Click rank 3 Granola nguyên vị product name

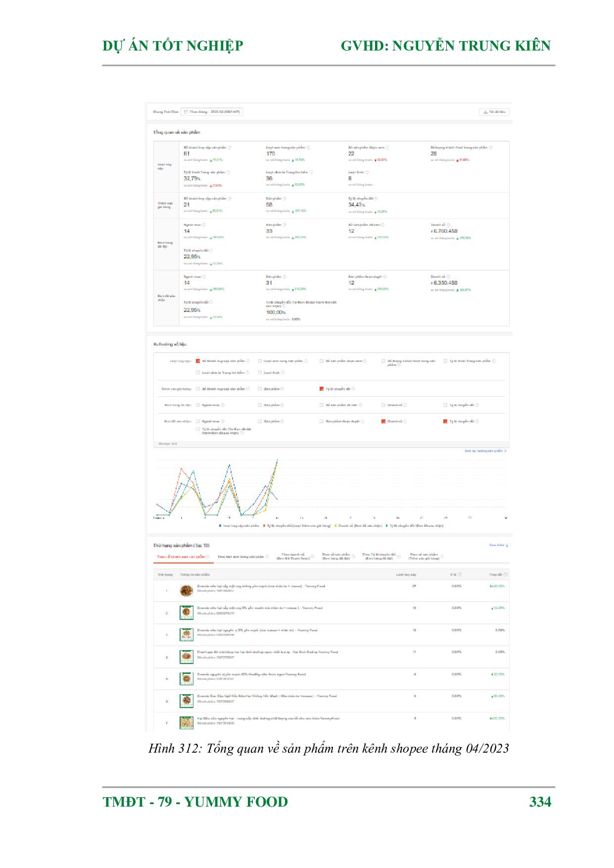257,630
